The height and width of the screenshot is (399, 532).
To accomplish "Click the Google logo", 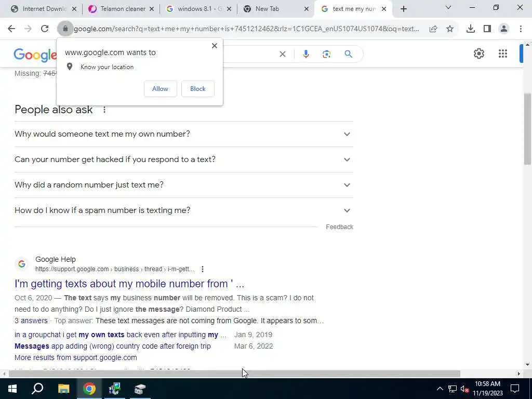I will [35, 55].
